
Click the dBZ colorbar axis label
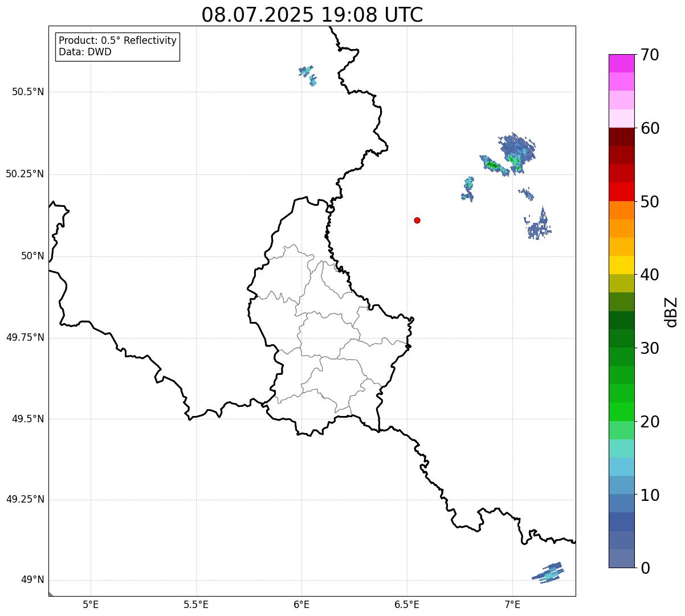[671, 312]
